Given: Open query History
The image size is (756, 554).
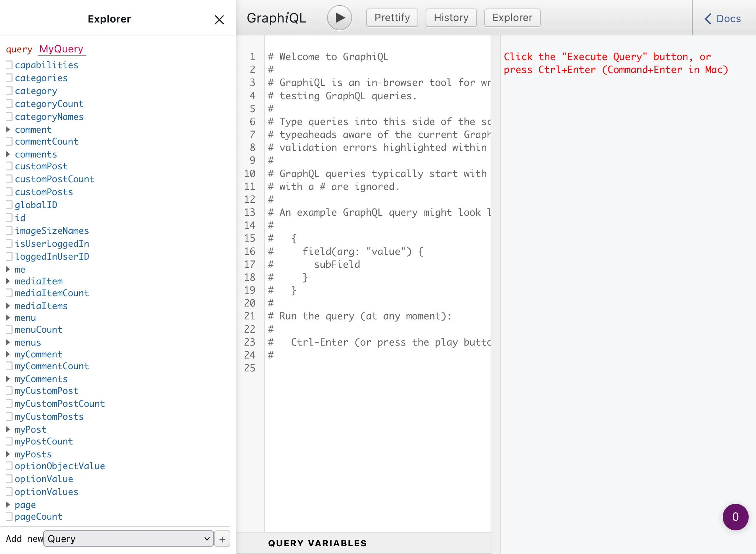Looking at the screenshot, I should 451,18.
